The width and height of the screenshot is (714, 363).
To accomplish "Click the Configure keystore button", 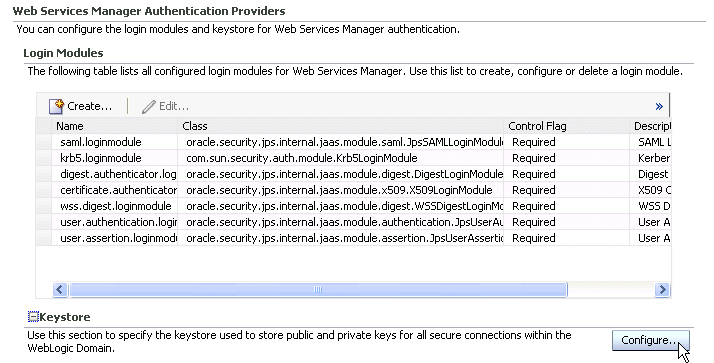I will coord(650,340).
